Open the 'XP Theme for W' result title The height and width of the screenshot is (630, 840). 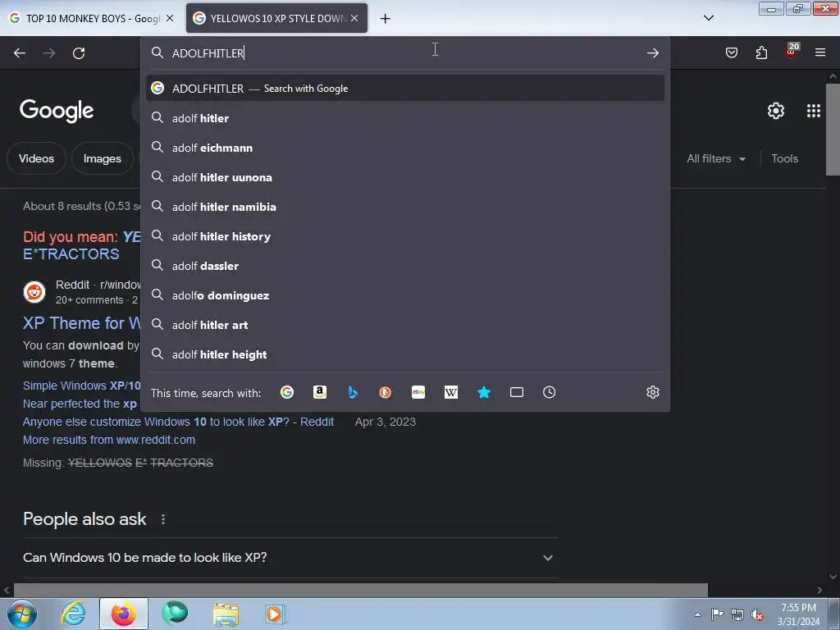[x=81, y=323]
